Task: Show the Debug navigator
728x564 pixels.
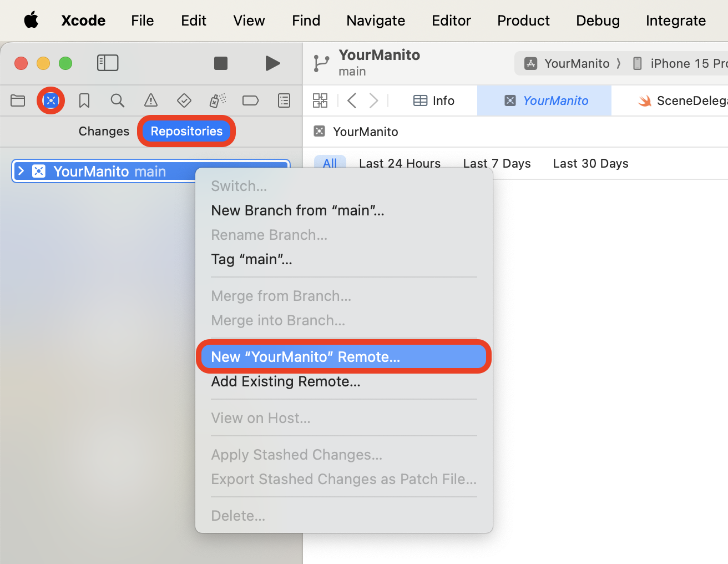Action: [x=218, y=100]
